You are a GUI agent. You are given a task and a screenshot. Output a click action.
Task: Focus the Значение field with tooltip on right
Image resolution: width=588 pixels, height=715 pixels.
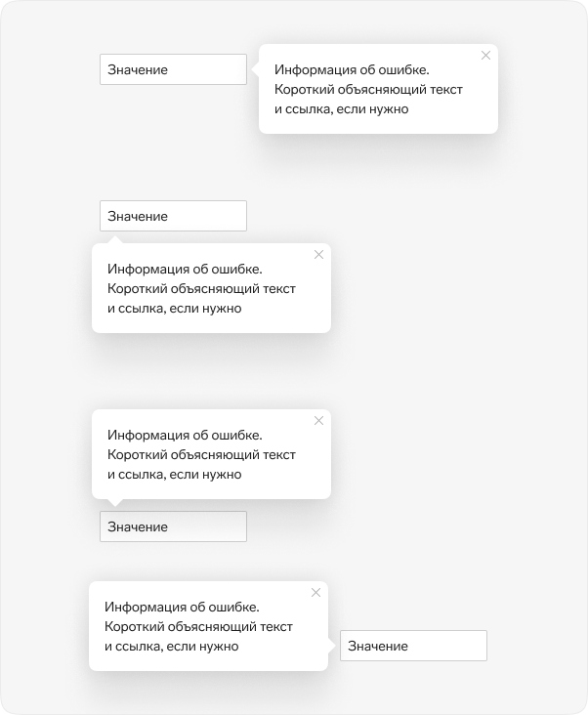pyautogui.click(x=173, y=69)
